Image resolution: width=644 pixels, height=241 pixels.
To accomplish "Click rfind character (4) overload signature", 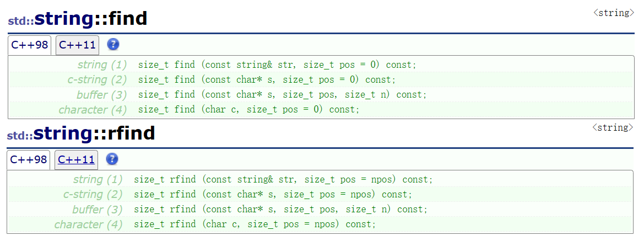I will [255, 224].
